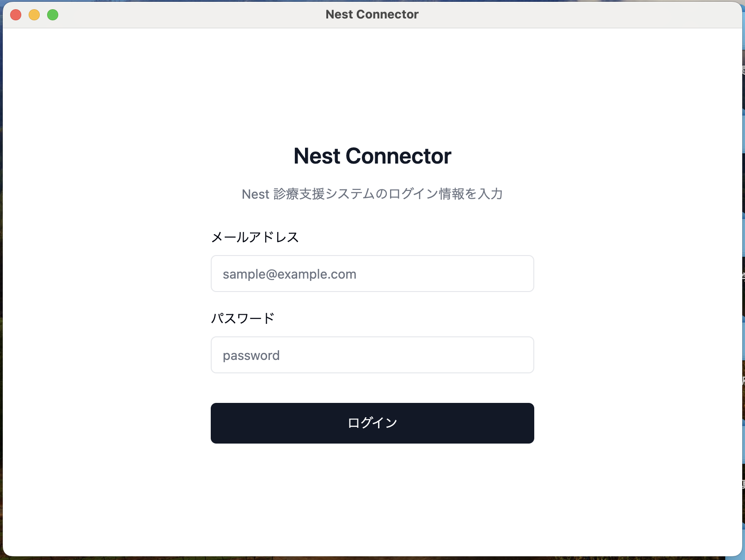745x560 pixels.
Task: Click the sample@example.com placeholder text
Action: click(289, 274)
